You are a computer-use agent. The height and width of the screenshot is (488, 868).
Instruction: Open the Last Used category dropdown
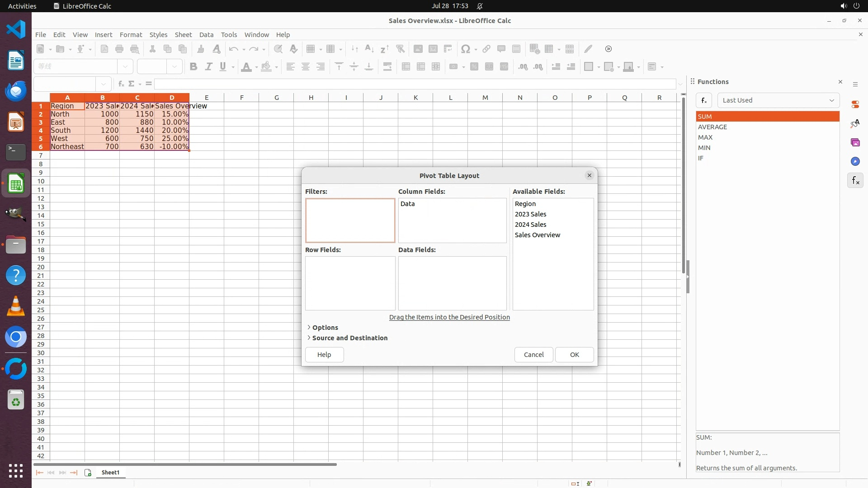(x=778, y=100)
